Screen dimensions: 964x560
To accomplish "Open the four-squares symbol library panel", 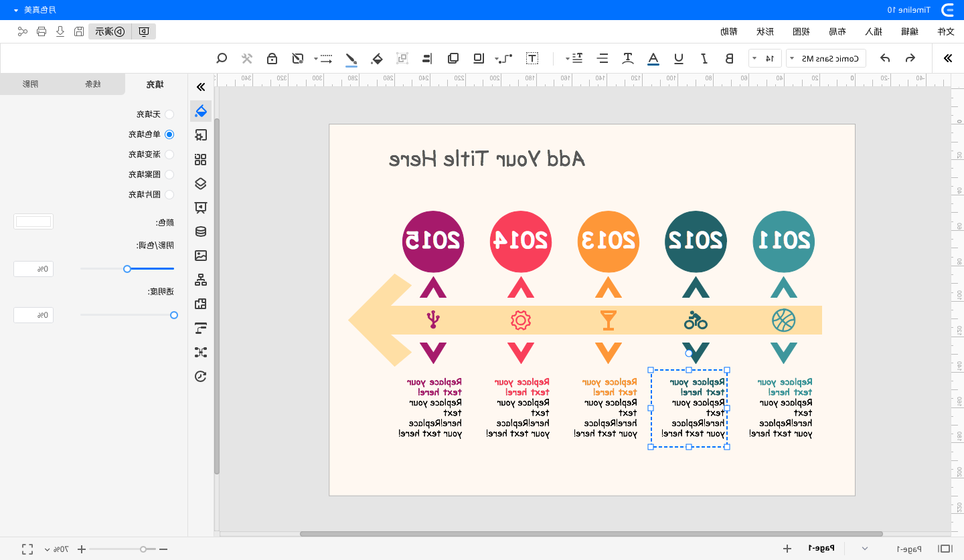I will tap(200, 159).
